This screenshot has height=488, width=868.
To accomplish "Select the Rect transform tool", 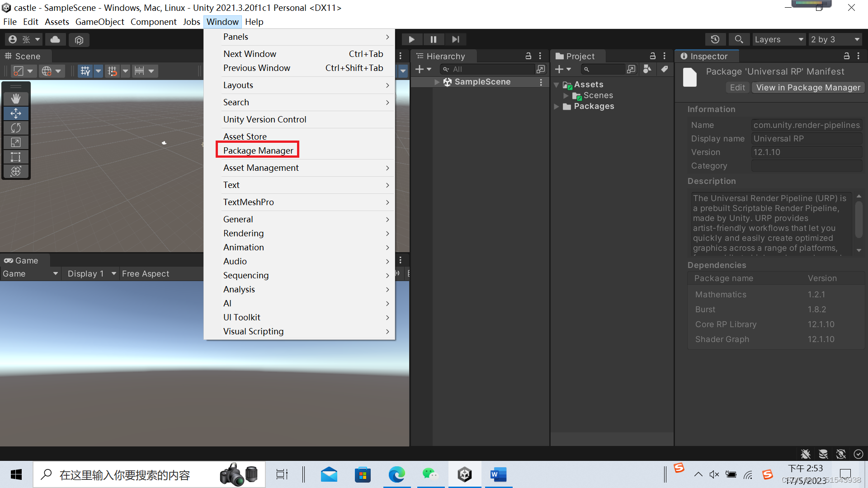I will click(16, 157).
